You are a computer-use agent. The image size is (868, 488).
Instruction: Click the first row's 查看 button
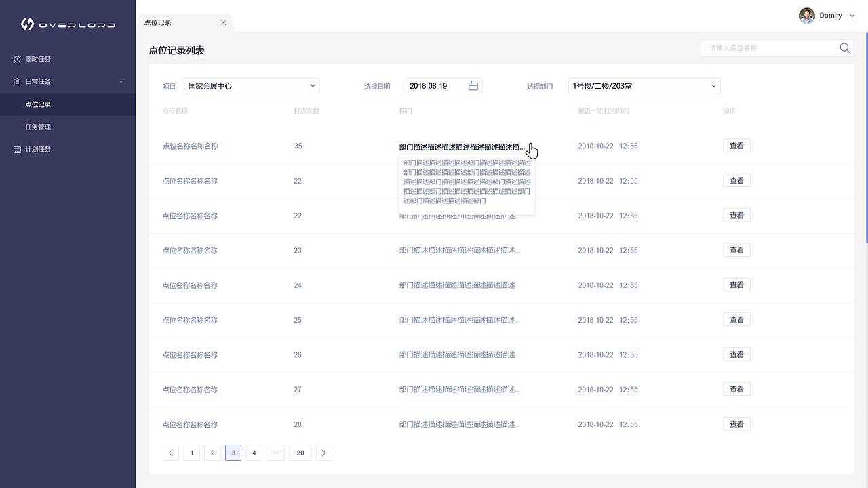[x=736, y=145]
